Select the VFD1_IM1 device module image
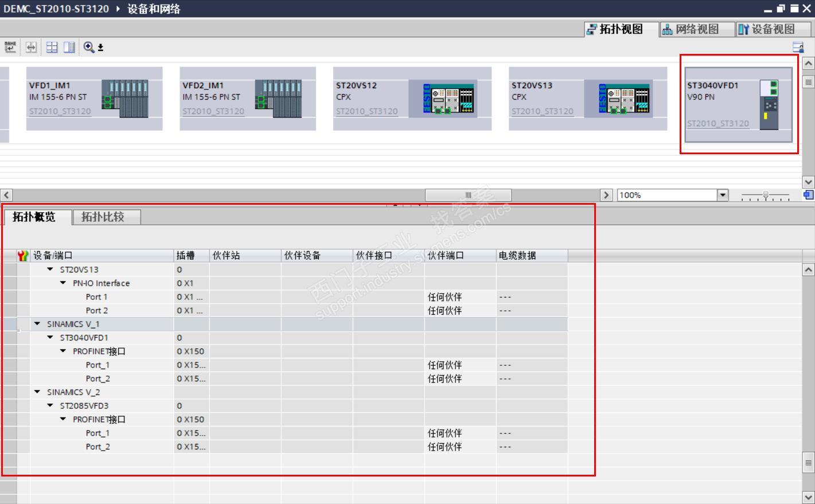 125,99
